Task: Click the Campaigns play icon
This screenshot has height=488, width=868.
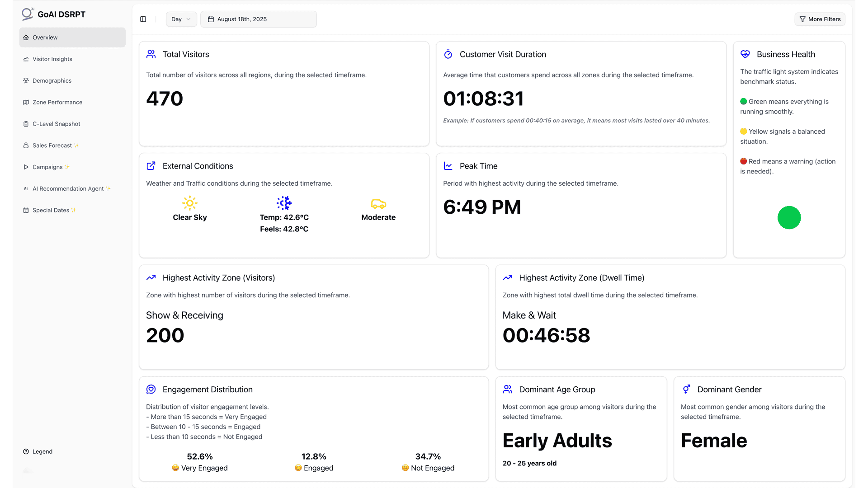Action: click(x=26, y=167)
